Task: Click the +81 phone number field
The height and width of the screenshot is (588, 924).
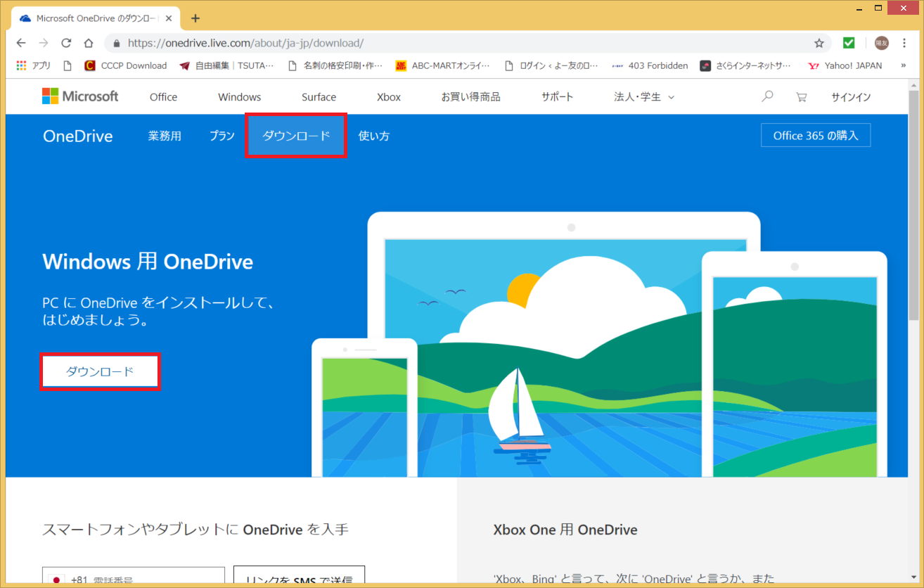Action: tap(134, 577)
